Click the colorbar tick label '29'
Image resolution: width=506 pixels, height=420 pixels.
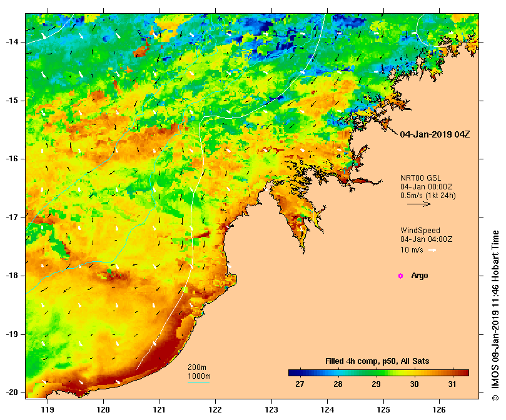click(376, 384)
